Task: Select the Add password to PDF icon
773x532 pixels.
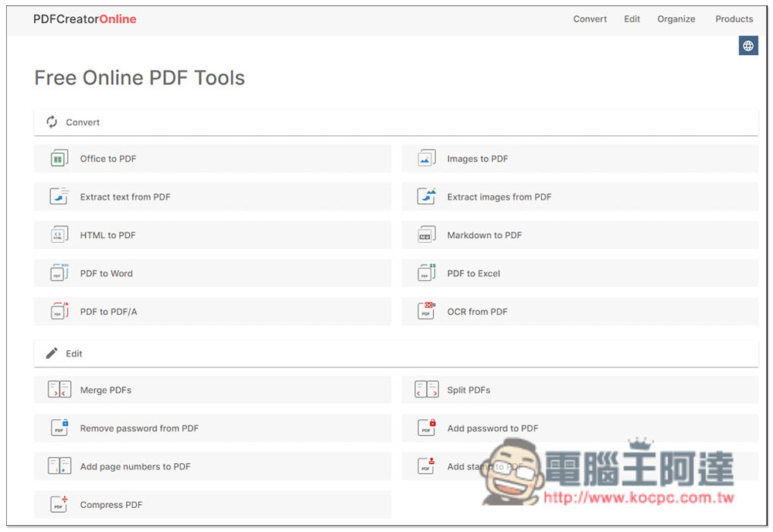Action: [x=425, y=428]
